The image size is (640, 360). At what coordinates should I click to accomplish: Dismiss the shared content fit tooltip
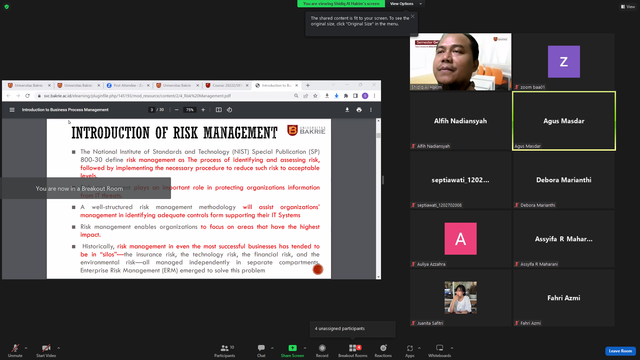[413, 16]
